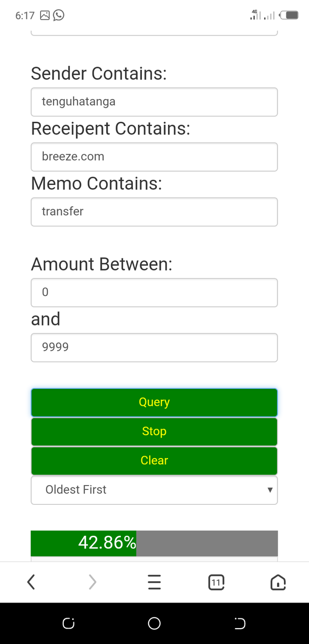Image resolution: width=309 pixels, height=644 pixels.
Task: Open the browser hamburger menu
Action: 154,582
